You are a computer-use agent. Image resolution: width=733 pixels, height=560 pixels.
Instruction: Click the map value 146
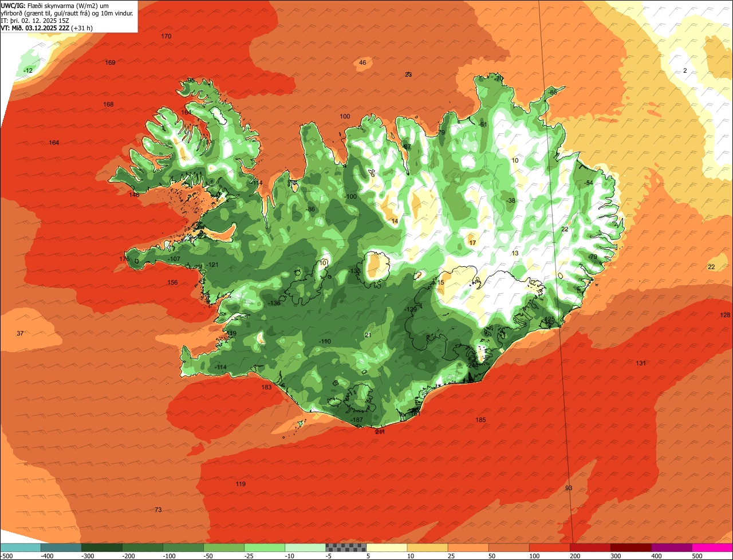click(134, 195)
